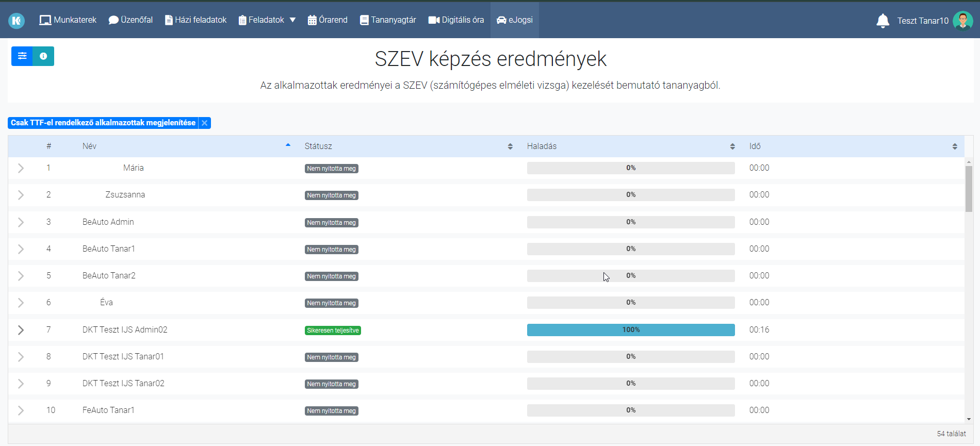Select the eJogsi tab
Image resolution: width=980 pixels, height=446 pixels.
tap(515, 20)
